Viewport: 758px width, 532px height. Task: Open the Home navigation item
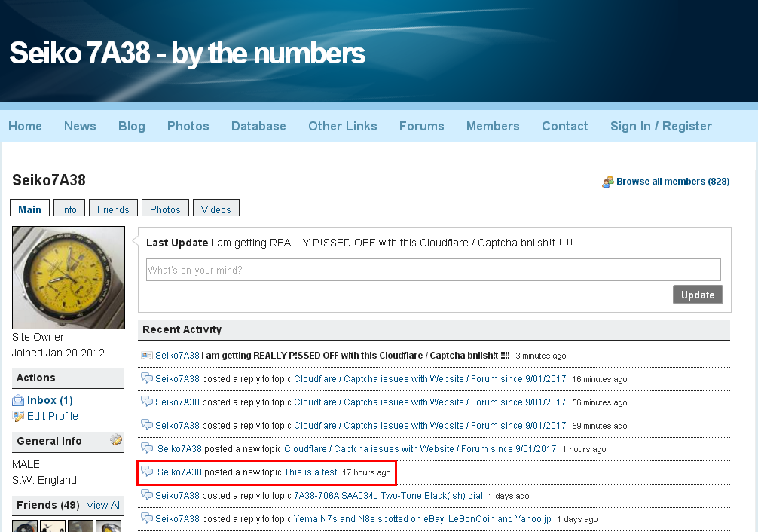pos(25,127)
